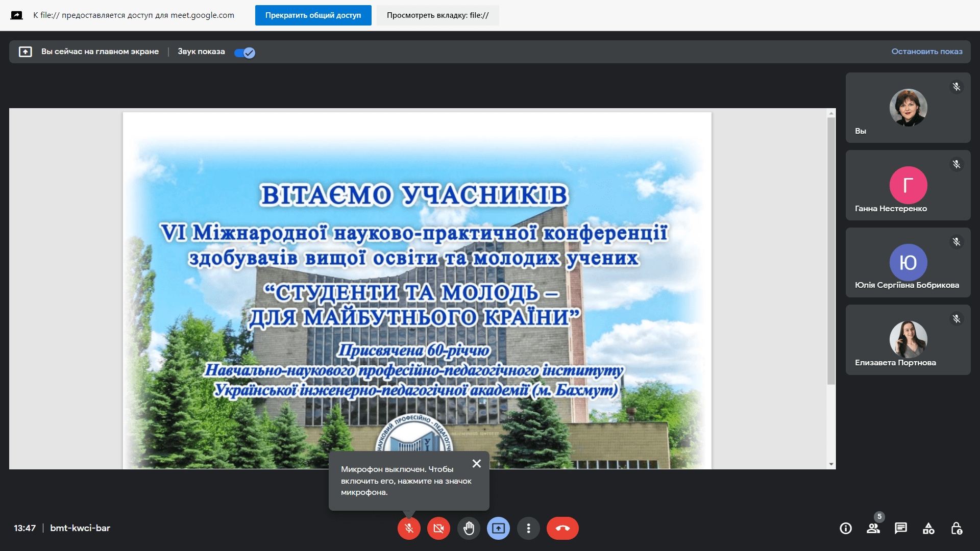This screenshot has width=980, height=551.
Task: Close the microphone muted tooltip
Action: (477, 463)
